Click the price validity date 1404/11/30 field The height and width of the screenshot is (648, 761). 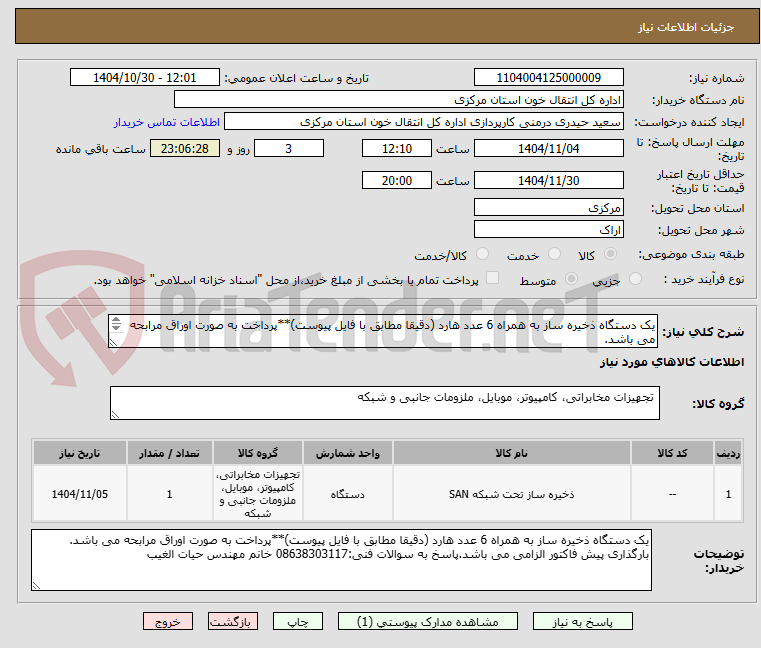point(548,181)
